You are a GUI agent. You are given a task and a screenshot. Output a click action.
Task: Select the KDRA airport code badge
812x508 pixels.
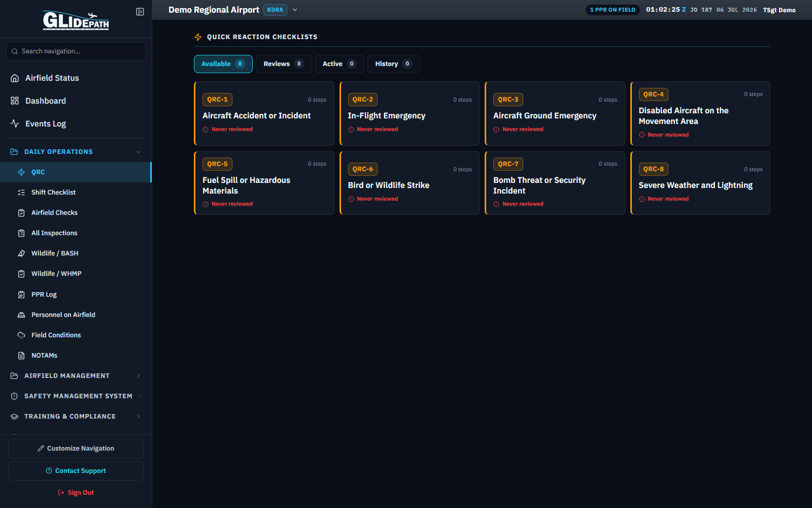275,10
